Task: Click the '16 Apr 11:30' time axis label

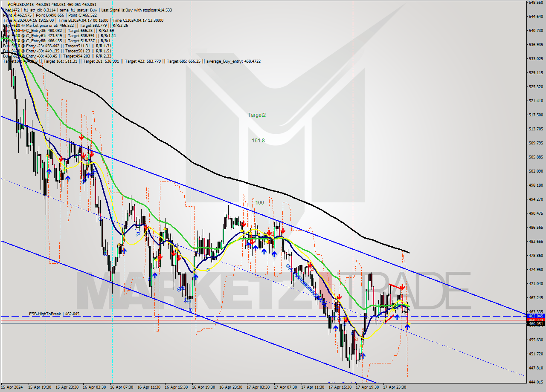Action: 149,387
